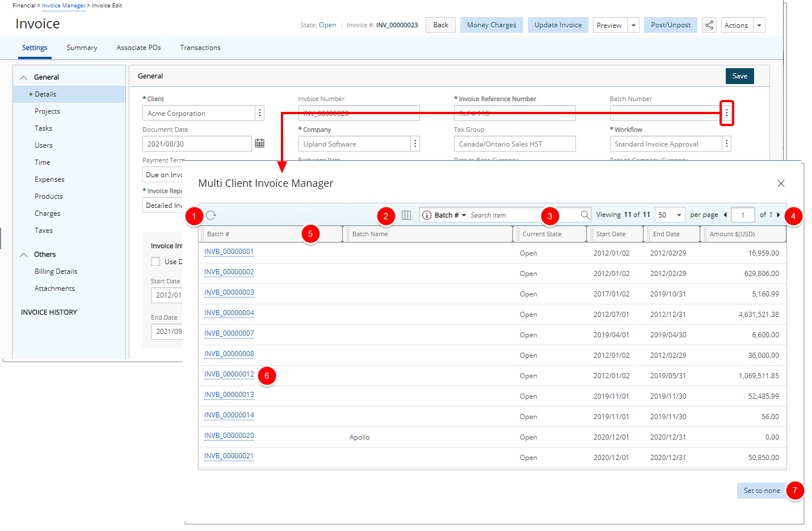Open the Invoice Manager breadcrumb link

tap(64, 6)
